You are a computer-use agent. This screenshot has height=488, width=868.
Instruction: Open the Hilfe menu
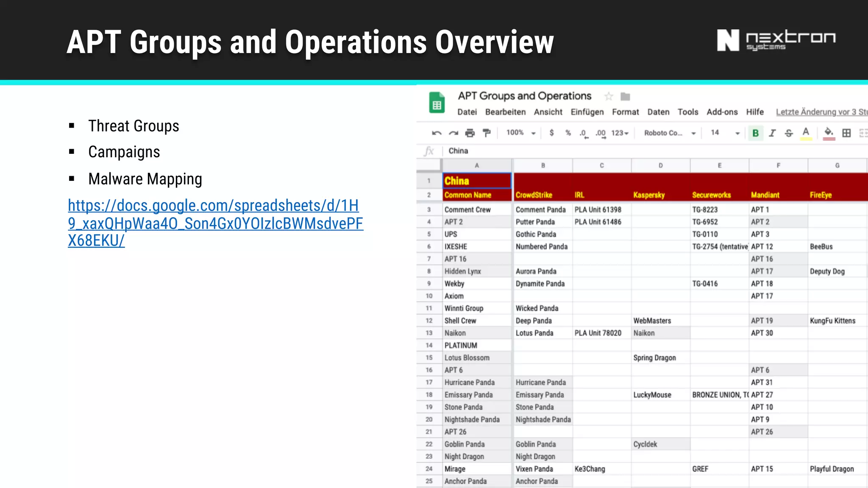click(x=755, y=112)
